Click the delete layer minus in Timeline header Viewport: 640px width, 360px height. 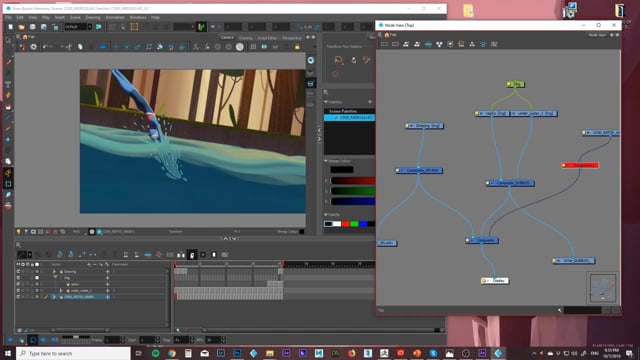pyautogui.click(x=95, y=264)
